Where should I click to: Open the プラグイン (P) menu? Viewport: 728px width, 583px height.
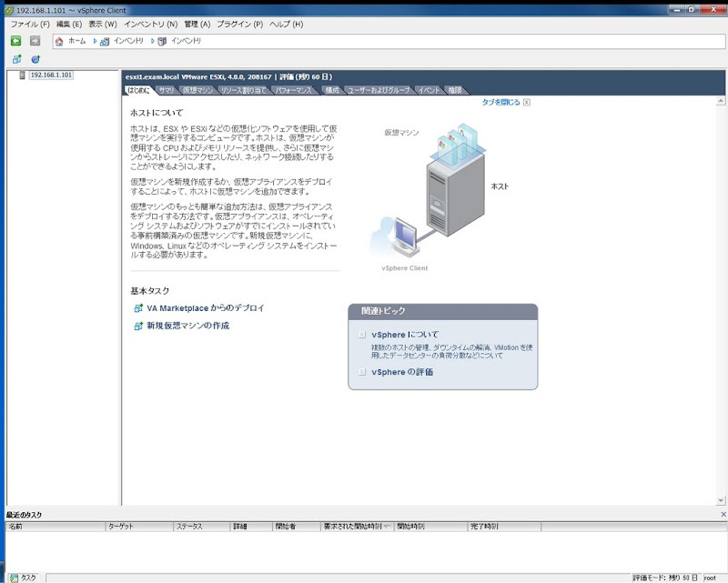[239, 25]
